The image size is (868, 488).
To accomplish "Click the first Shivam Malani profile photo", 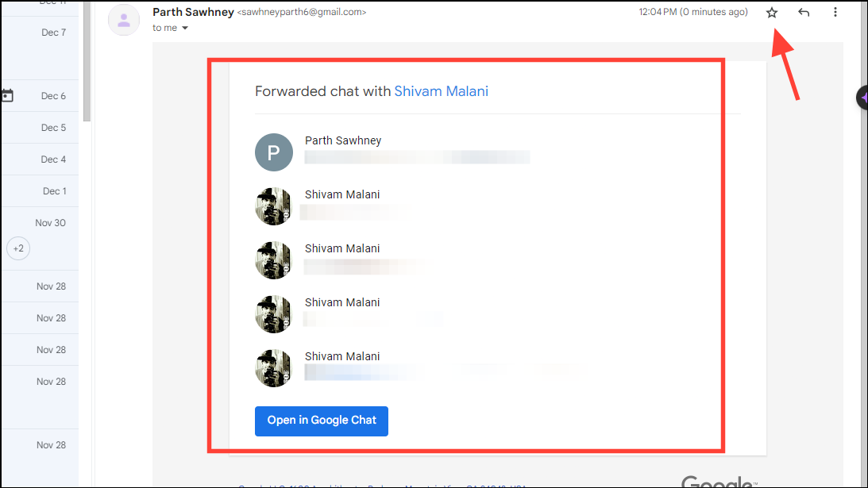I will [x=273, y=206].
